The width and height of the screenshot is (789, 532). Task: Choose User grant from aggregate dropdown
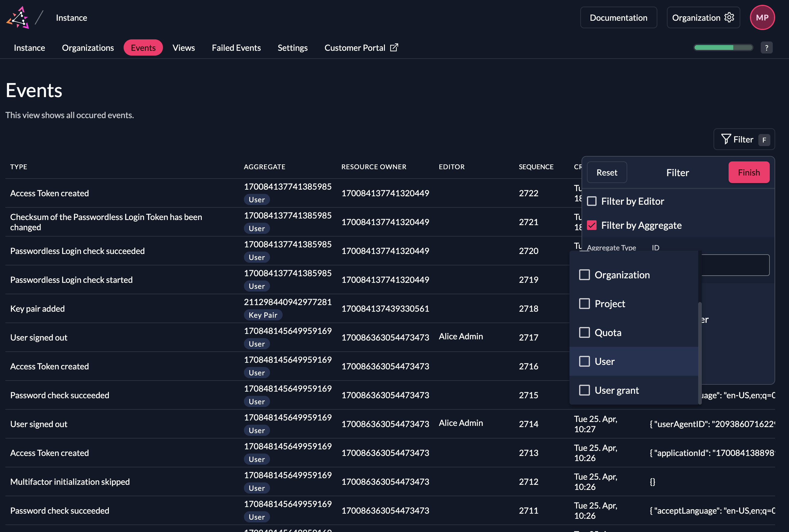point(584,390)
